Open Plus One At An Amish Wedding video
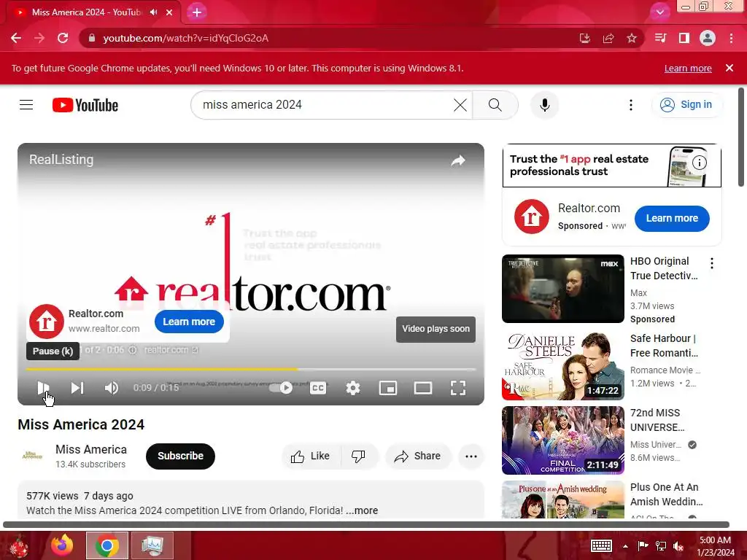The height and width of the screenshot is (560, 747). pyautogui.click(x=563, y=499)
